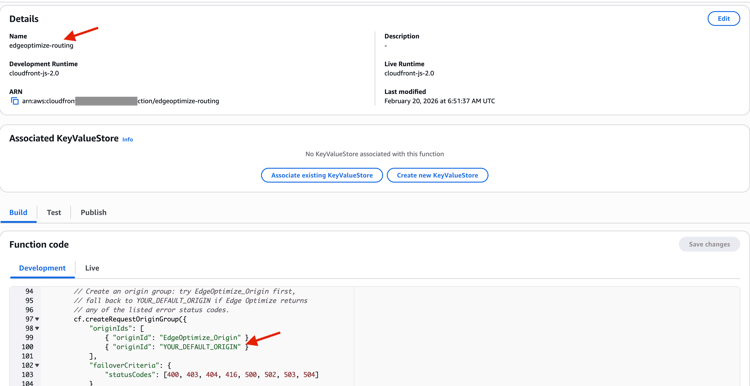Open the Info link beside Associated KeyValueStore

pos(127,140)
